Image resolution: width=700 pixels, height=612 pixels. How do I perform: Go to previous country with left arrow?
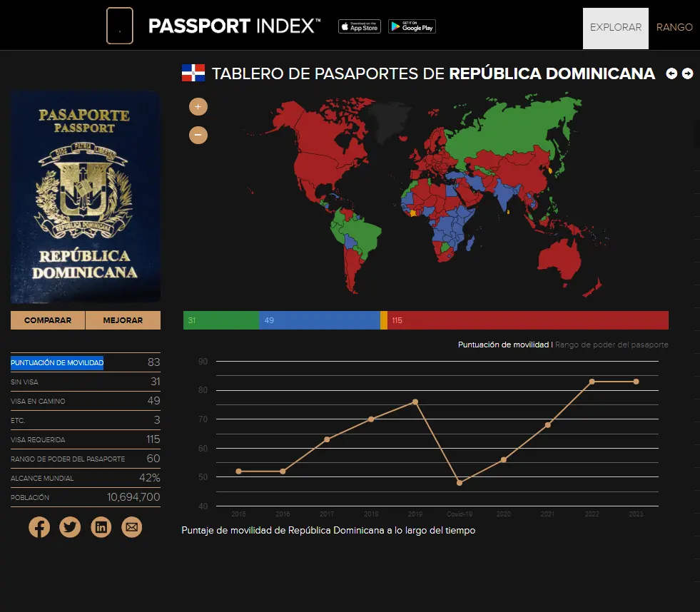point(671,73)
